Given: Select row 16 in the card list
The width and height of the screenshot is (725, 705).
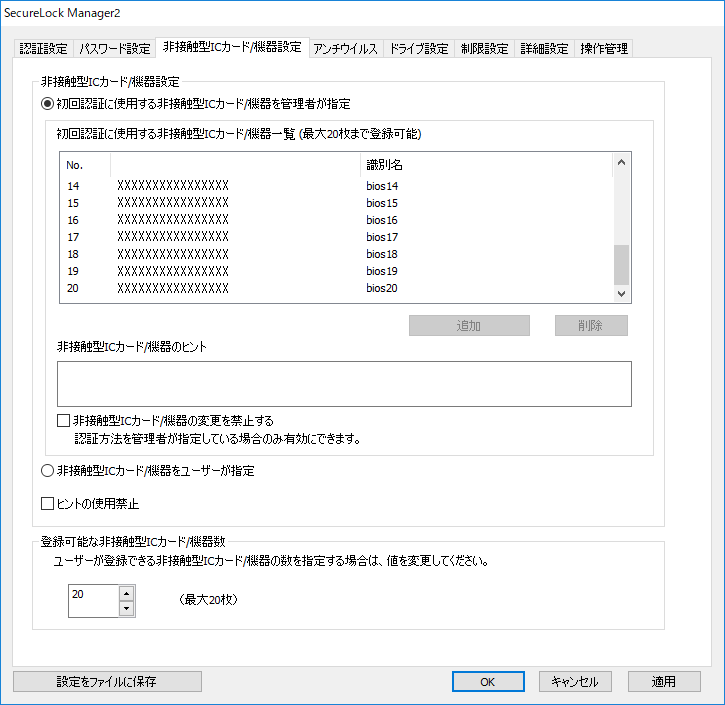Looking at the screenshot, I should (337, 220).
